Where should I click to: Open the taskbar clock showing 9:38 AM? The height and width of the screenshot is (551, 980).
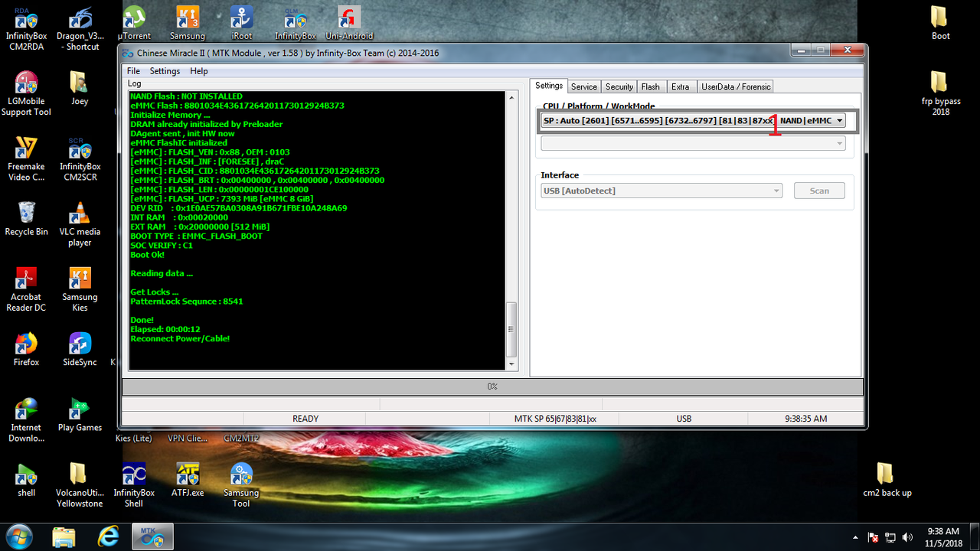point(942,537)
